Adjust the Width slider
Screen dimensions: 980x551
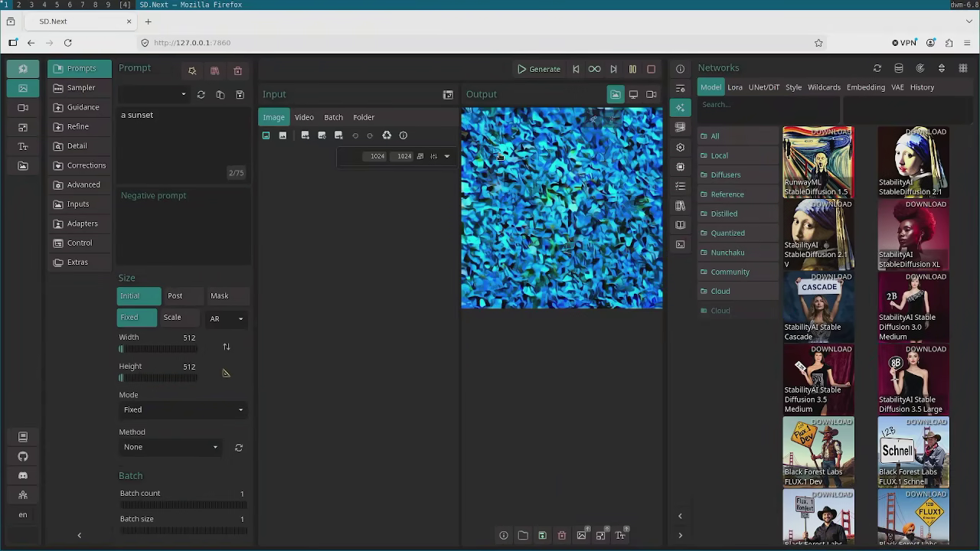coord(158,349)
